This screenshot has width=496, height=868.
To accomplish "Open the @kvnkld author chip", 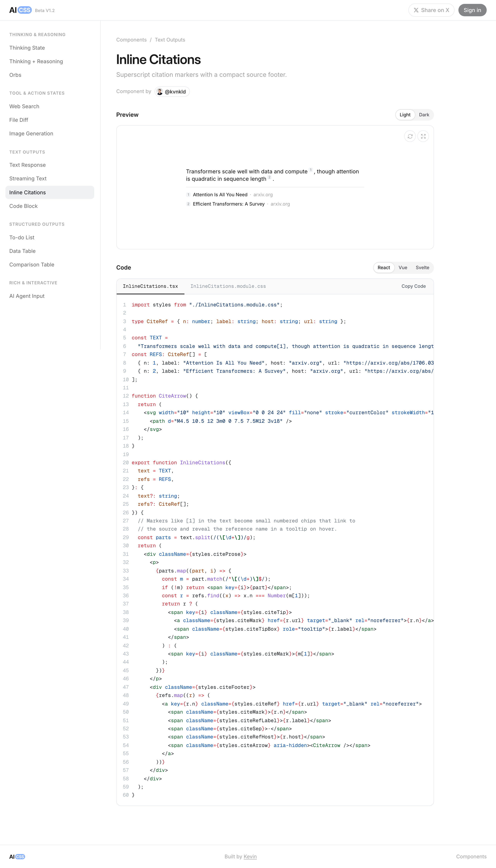I will tap(172, 92).
